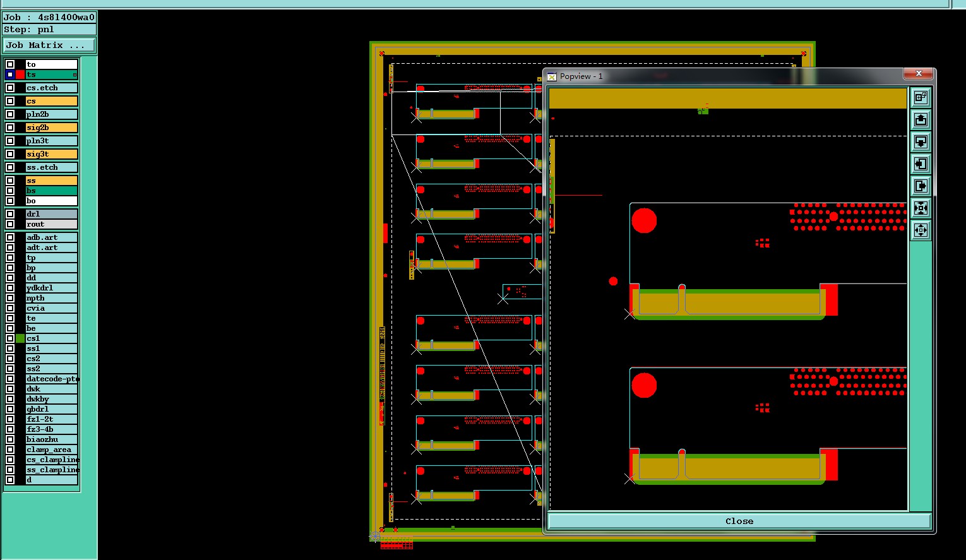The width and height of the screenshot is (966, 560).
Task: Pan the Popview right with the right-arrow icon
Action: click(x=921, y=186)
